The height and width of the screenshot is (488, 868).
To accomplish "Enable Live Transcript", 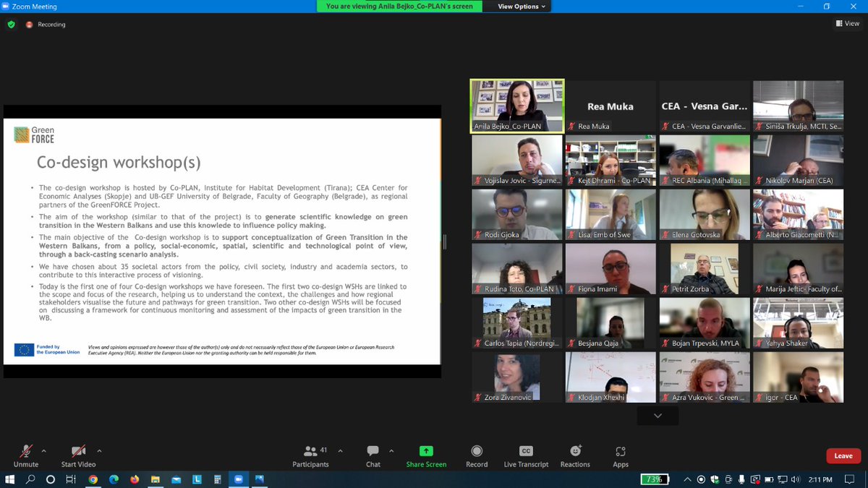I will pyautogui.click(x=526, y=455).
